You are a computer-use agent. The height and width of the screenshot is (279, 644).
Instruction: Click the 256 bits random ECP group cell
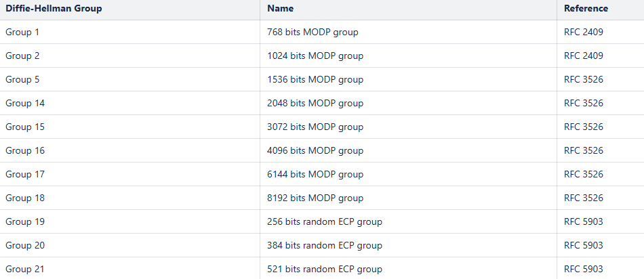(x=325, y=221)
